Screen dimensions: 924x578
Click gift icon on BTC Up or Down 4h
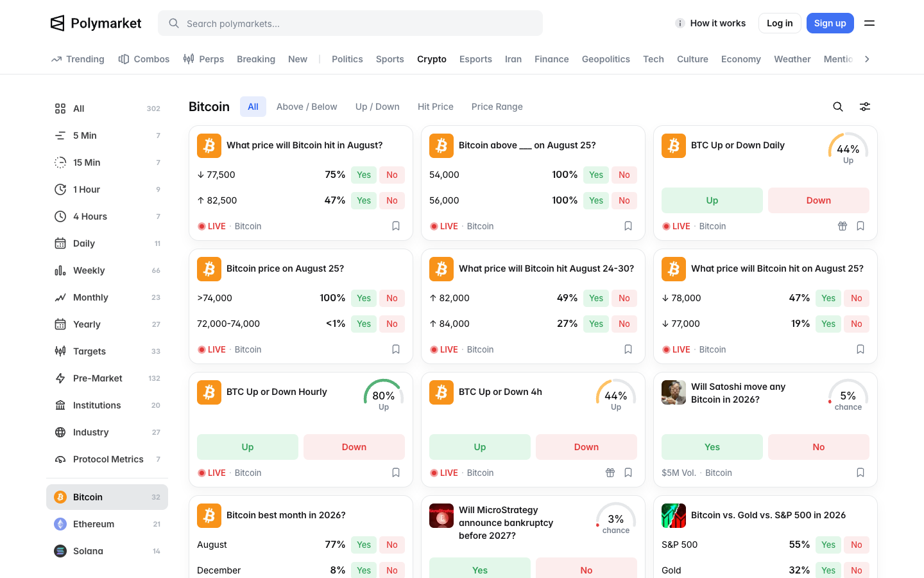pyautogui.click(x=610, y=473)
